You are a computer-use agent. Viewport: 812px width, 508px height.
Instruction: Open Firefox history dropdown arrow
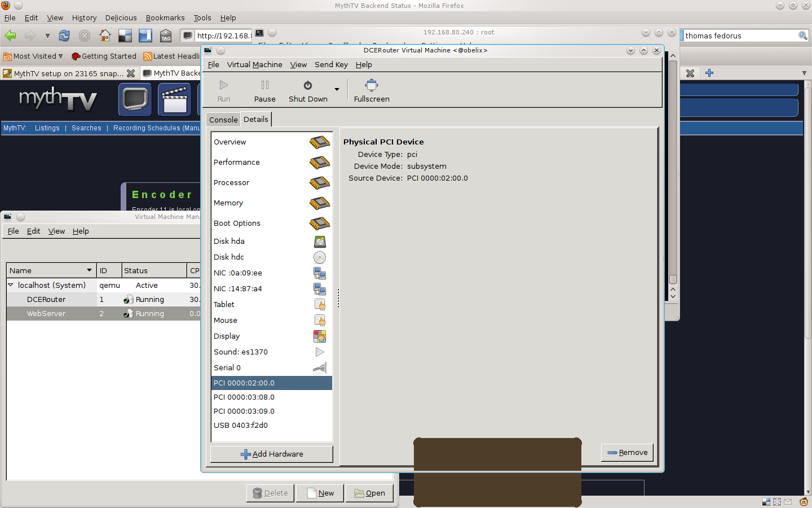point(47,36)
